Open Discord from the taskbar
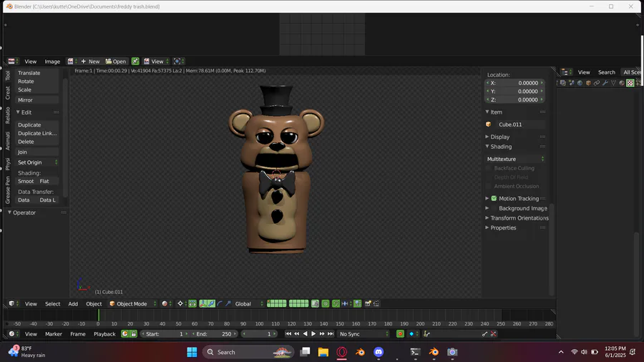This screenshot has width=644, height=362. [x=379, y=352]
